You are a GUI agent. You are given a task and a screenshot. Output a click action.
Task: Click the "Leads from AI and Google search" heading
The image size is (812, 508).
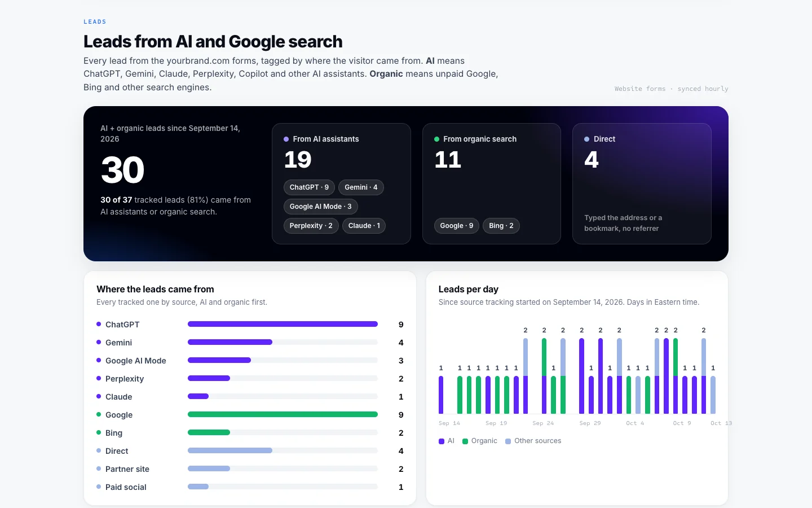213,42
